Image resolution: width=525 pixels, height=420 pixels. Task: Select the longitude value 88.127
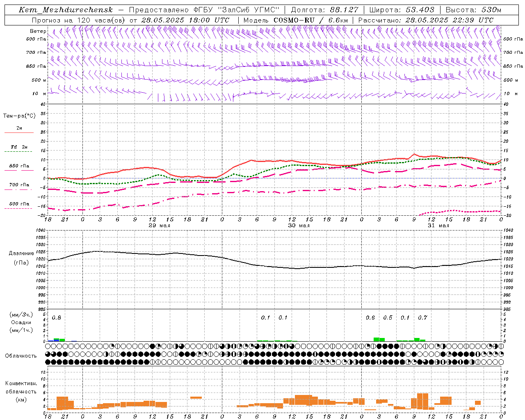tap(344, 10)
